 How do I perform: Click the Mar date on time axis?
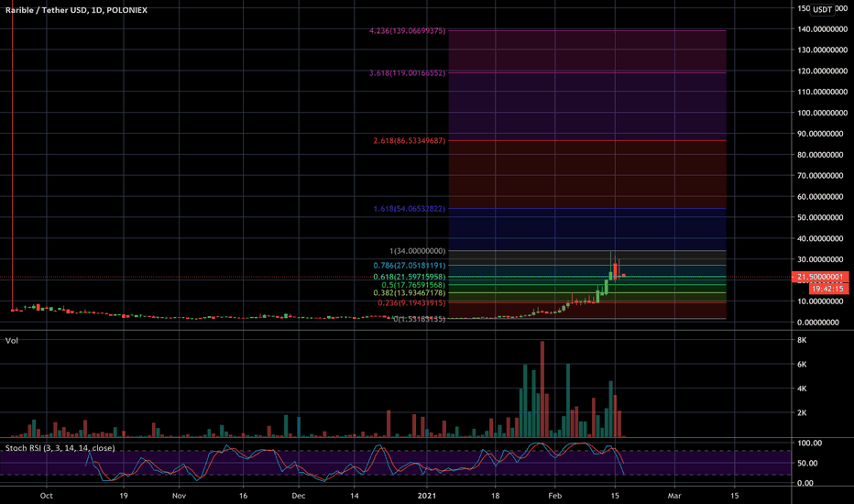click(674, 496)
